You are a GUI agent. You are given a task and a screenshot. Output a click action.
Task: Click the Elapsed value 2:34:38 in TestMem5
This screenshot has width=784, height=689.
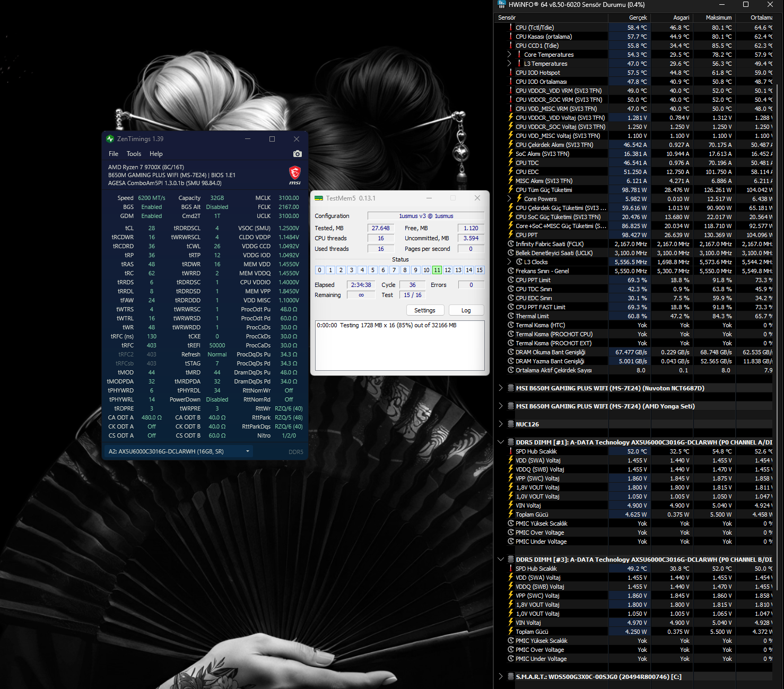coord(361,285)
